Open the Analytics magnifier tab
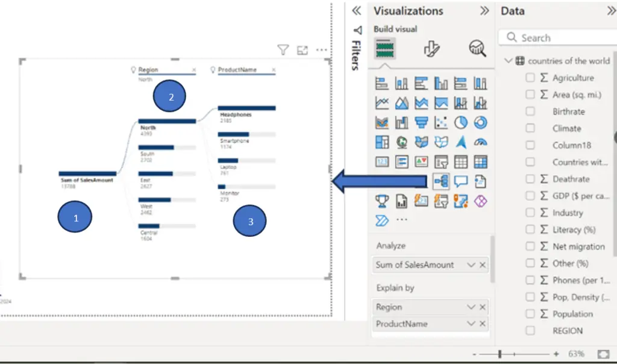The height and width of the screenshot is (364, 617). (477, 49)
